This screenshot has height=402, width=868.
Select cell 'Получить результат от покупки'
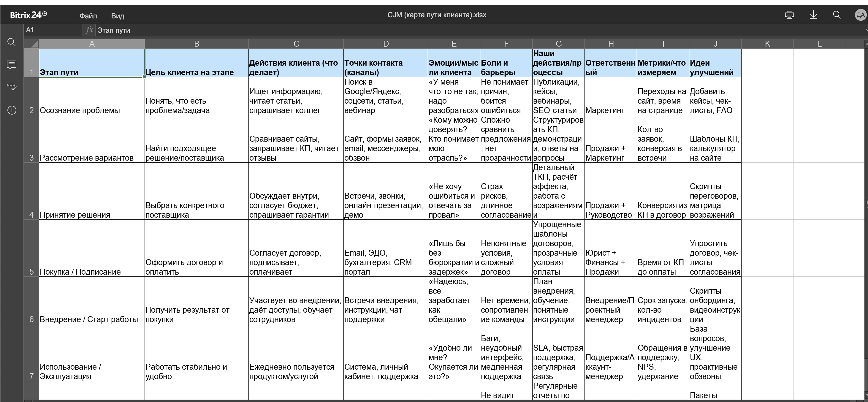[x=197, y=300]
